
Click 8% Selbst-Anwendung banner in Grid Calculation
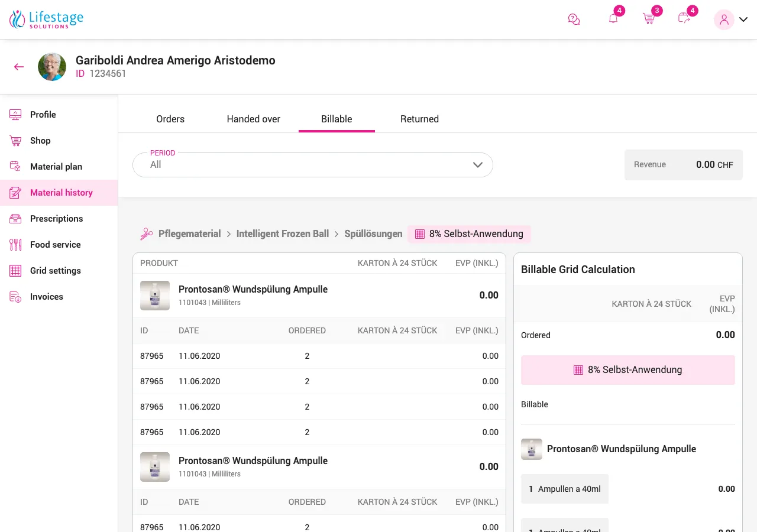[628, 370]
